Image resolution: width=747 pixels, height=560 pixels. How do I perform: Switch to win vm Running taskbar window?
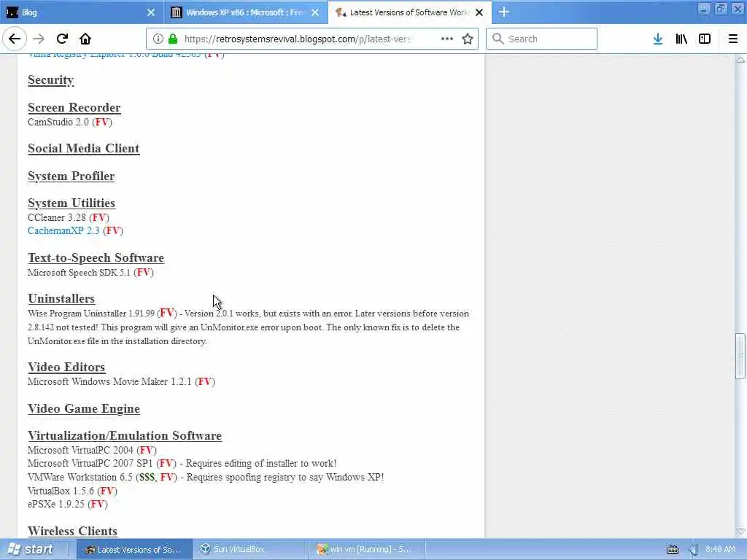tap(367, 550)
